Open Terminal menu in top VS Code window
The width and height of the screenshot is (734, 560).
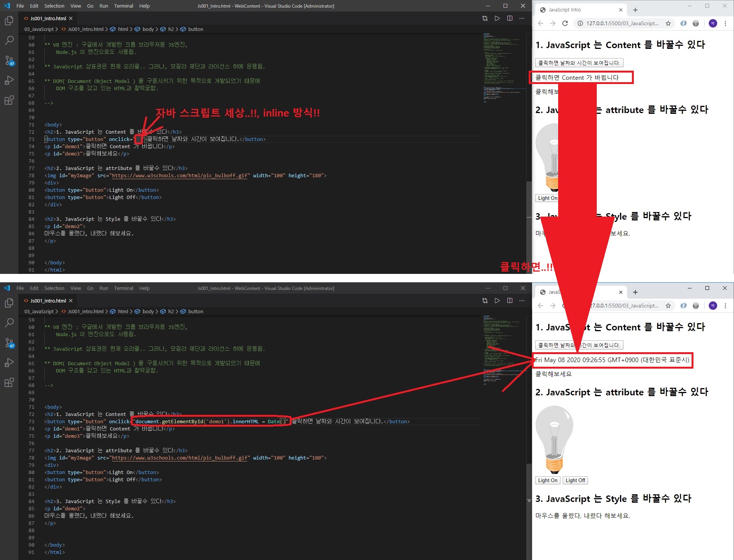coord(123,6)
